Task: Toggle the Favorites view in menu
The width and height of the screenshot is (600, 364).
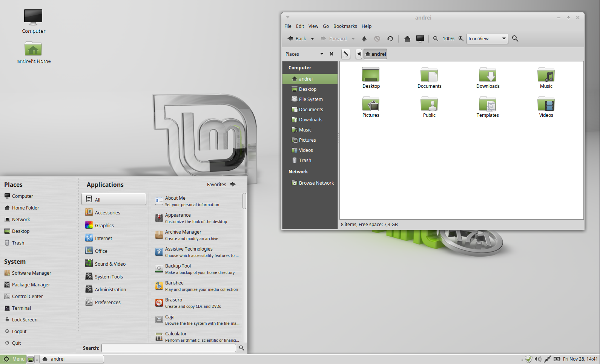Action: click(x=221, y=185)
